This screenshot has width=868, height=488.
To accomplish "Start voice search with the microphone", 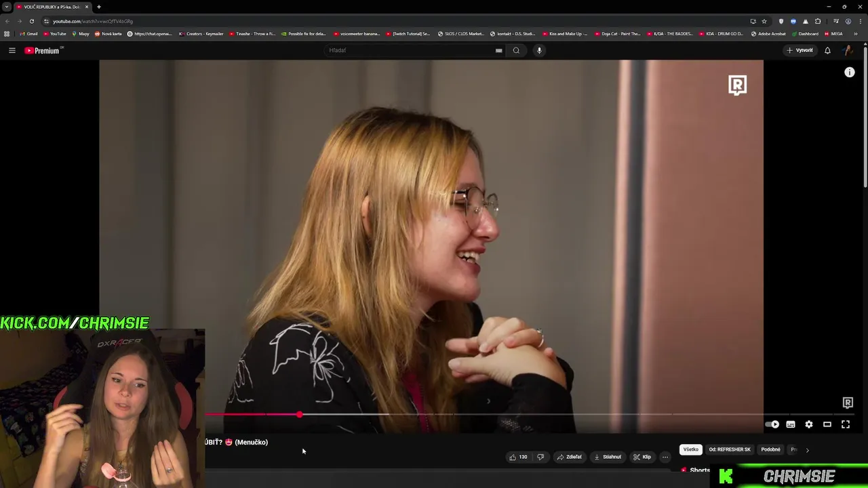I will [x=539, y=50].
